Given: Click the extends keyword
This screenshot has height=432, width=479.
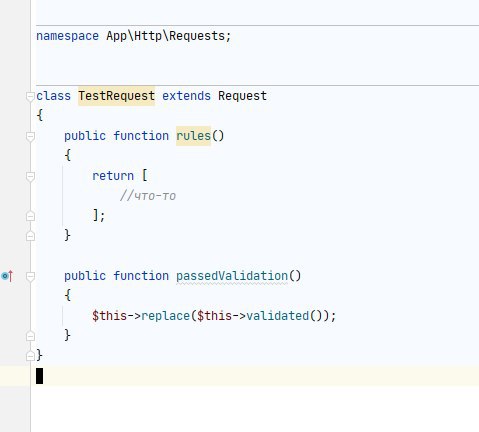Looking at the screenshot, I should pos(186,96).
